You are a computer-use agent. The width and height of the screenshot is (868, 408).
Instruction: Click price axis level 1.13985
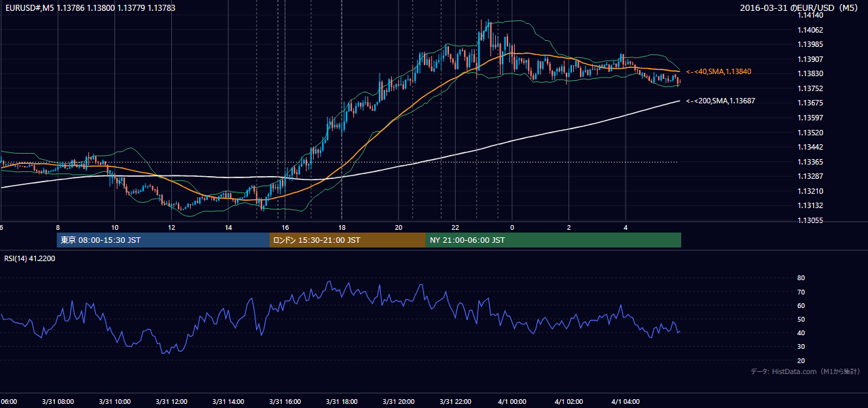[x=810, y=44]
